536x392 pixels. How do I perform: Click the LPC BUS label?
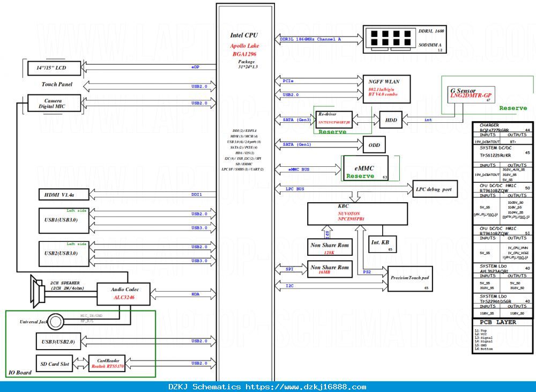point(295,189)
